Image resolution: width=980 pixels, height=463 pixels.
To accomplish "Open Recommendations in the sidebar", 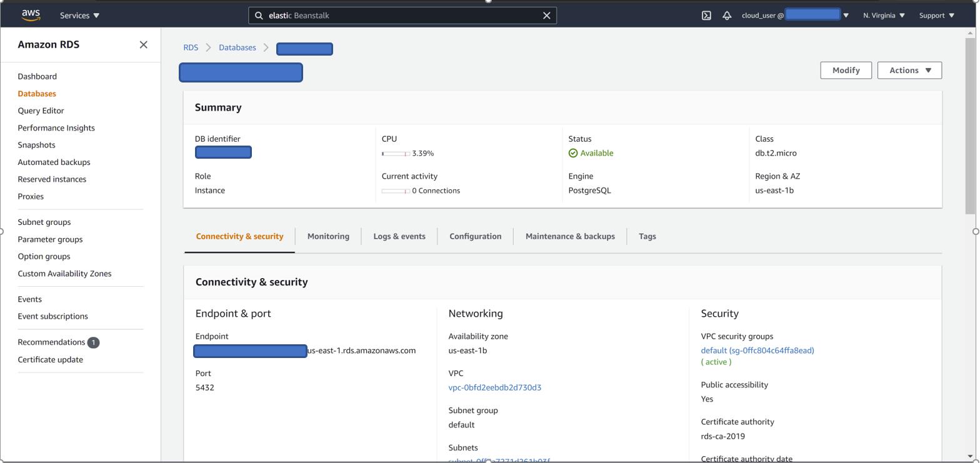I will [x=51, y=342].
